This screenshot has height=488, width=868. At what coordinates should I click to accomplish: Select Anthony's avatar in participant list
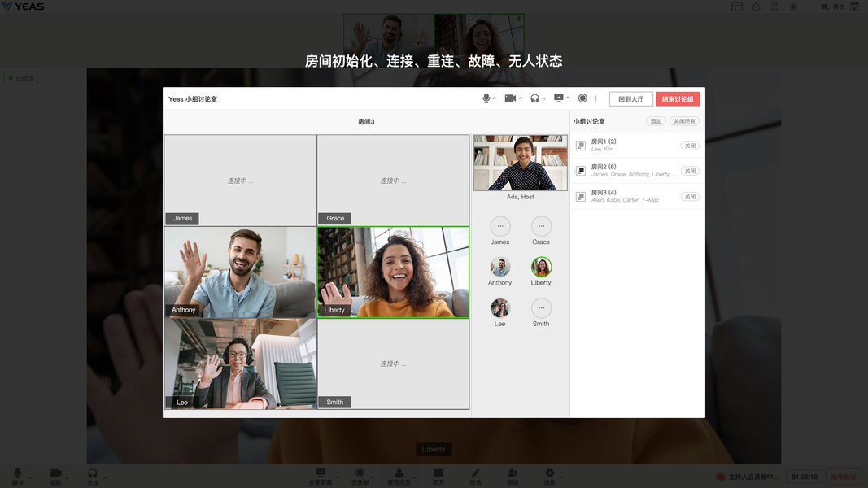click(x=499, y=268)
